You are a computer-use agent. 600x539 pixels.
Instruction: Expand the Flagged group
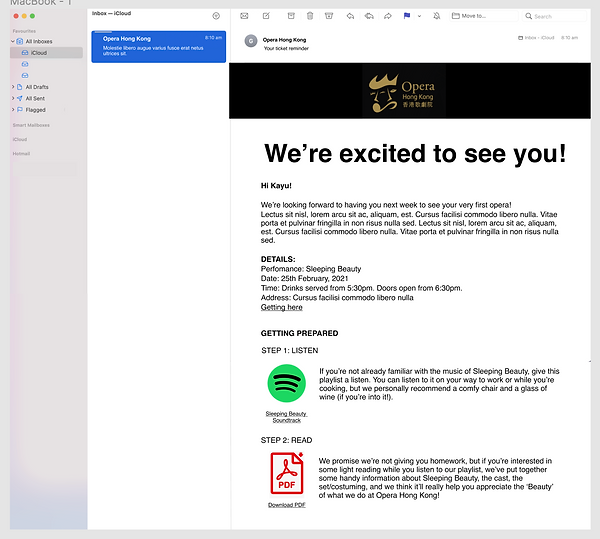tap(13, 110)
